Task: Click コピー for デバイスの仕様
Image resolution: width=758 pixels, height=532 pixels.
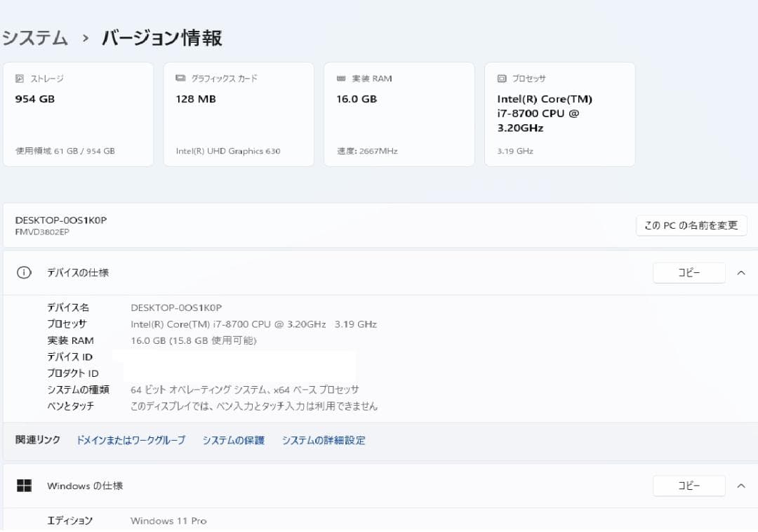Action: click(689, 272)
